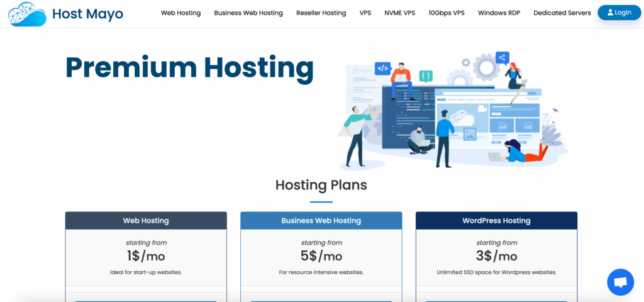Go to Business Web Hosting in navigation
644x302 pixels.
coord(248,13)
